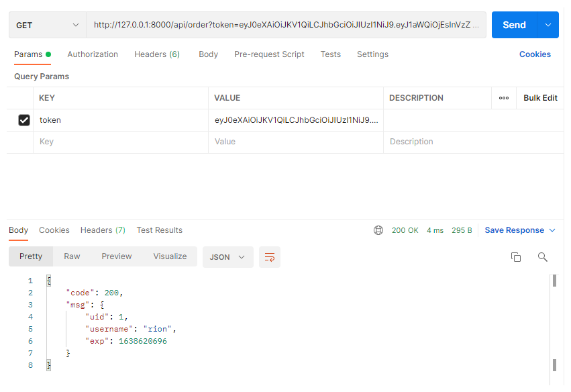Click the request URL field
The image size is (571, 392).
click(x=286, y=25)
